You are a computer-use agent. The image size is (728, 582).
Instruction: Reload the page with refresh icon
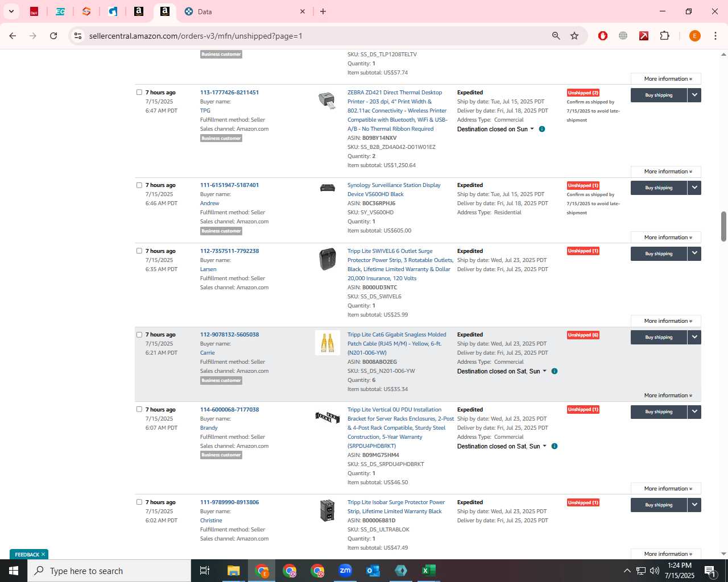pyautogui.click(x=53, y=36)
